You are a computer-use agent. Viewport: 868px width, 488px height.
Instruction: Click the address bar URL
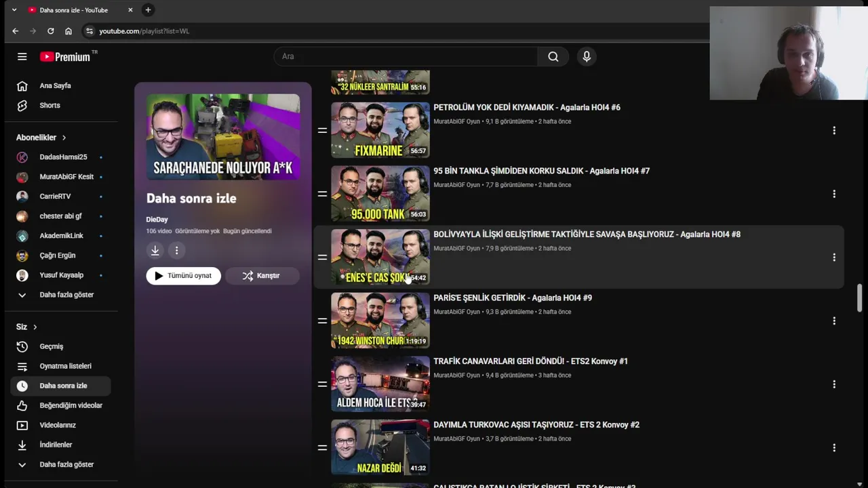coord(144,31)
